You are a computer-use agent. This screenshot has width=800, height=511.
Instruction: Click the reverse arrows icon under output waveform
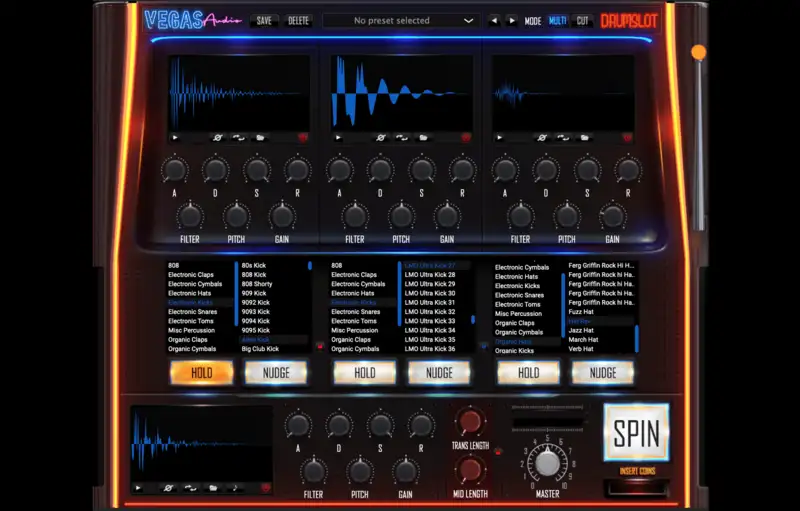coord(190,488)
